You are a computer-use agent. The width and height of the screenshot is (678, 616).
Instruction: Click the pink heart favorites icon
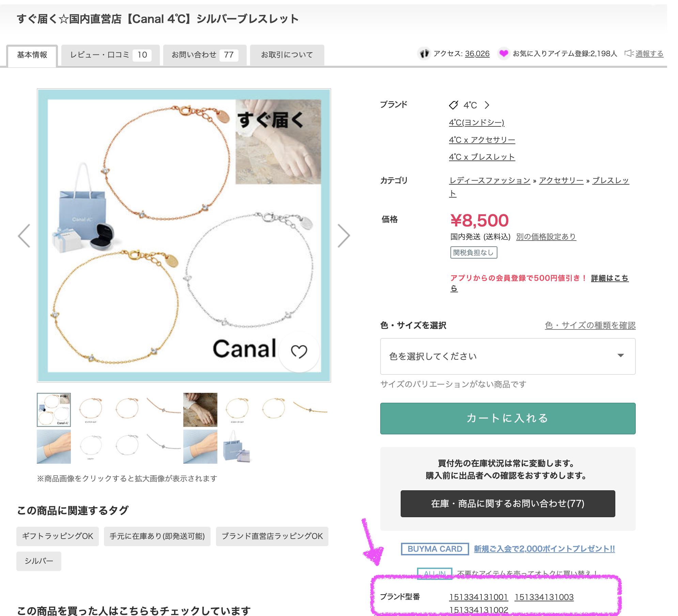coord(503,53)
